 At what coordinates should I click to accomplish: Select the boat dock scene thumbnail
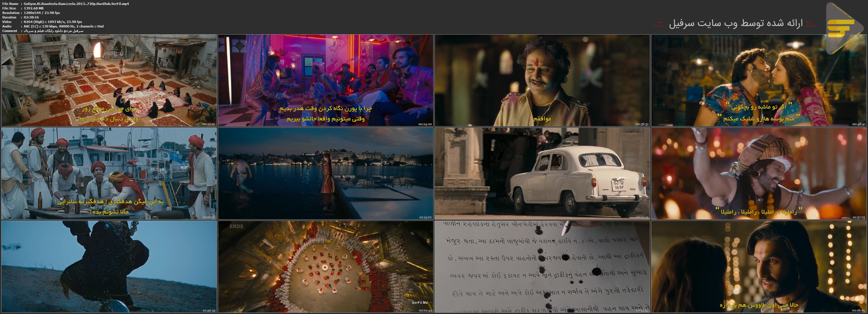point(109,173)
